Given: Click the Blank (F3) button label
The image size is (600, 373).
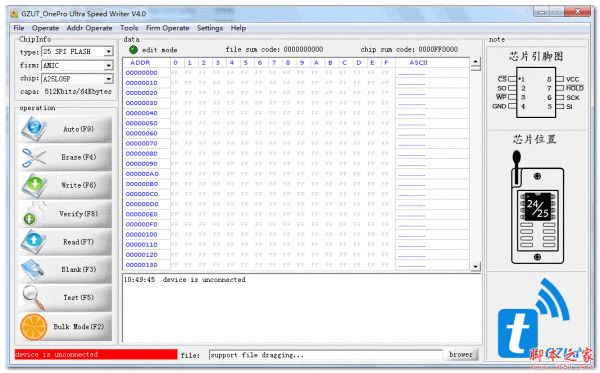Looking at the screenshot, I should [x=78, y=269].
